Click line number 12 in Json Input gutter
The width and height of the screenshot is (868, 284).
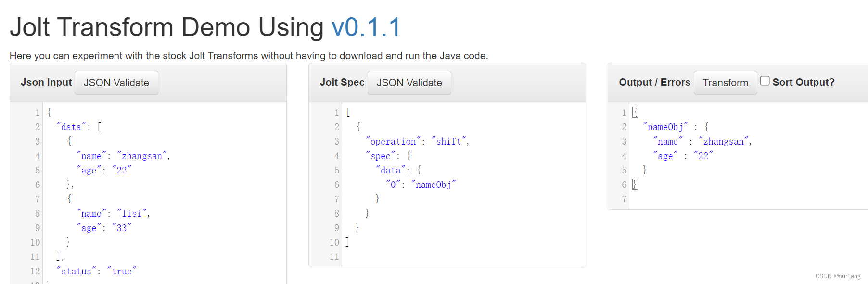click(x=35, y=271)
